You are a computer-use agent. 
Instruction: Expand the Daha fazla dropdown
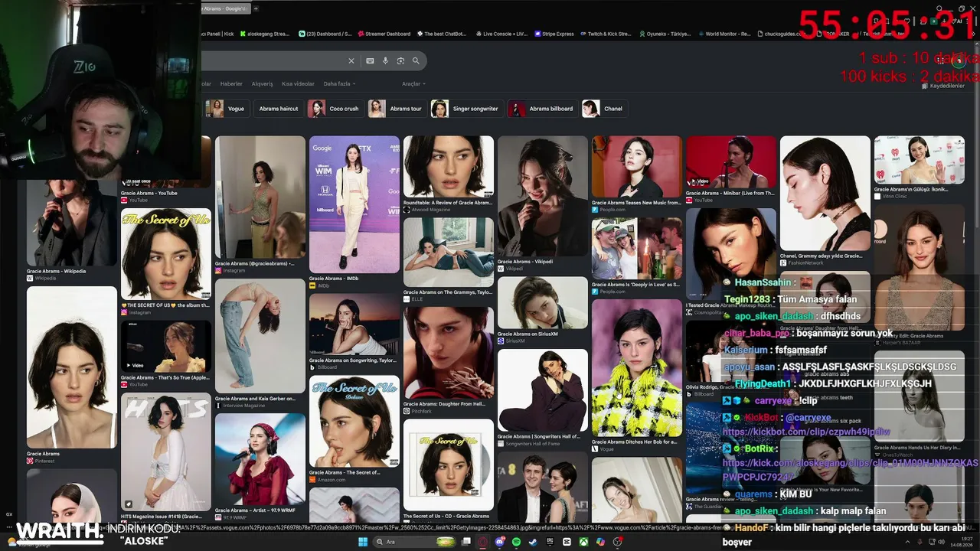click(x=339, y=84)
